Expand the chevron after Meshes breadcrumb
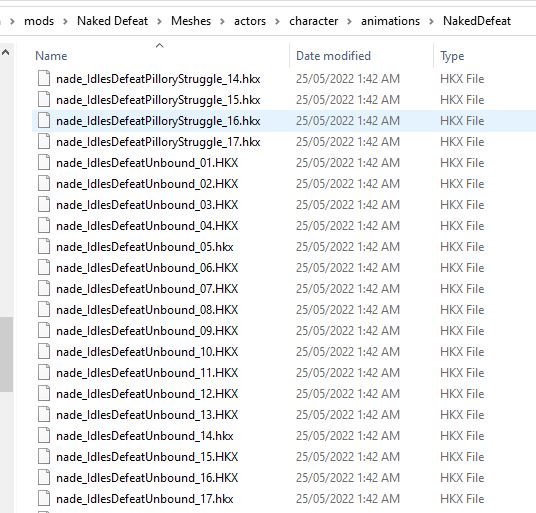 coord(222,22)
